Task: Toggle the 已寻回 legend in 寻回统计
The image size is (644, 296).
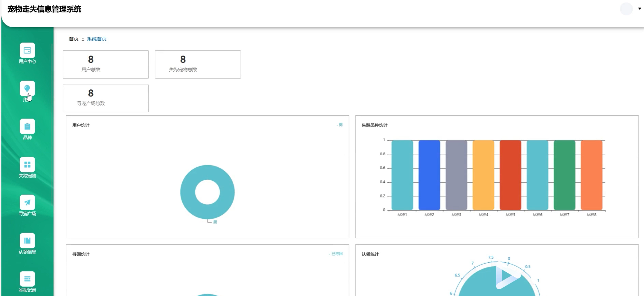Action: pyautogui.click(x=336, y=254)
